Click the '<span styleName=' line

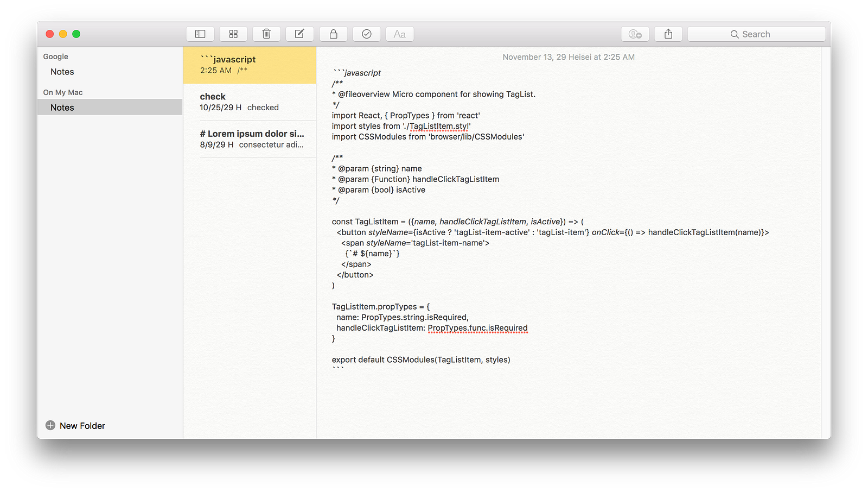click(x=415, y=243)
